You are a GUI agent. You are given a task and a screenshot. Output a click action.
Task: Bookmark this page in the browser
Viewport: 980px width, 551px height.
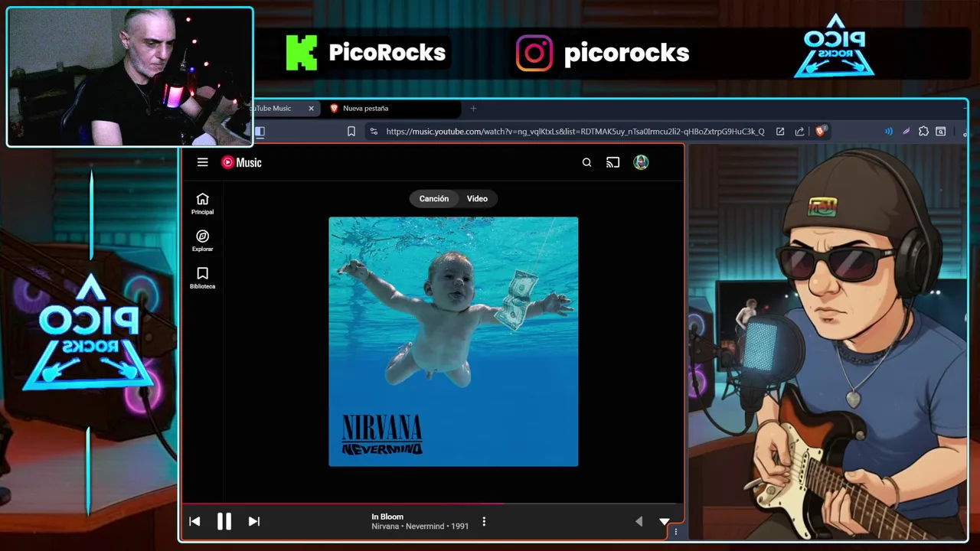coord(351,132)
